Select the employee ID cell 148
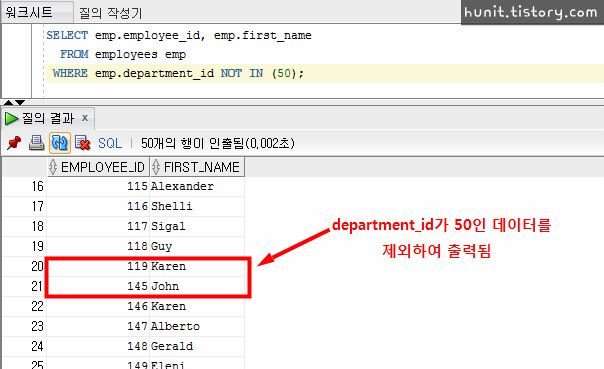The width and height of the screenshot is (604, 369). (x=98, y=347)
